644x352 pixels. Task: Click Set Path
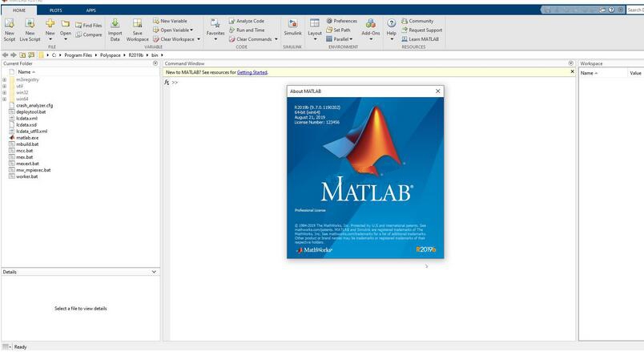(x=338, y=30)
